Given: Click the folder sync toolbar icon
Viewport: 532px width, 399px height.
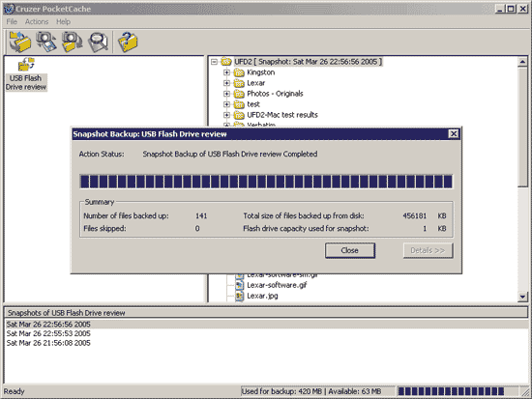Looking at the screenshot, I should coord(20,42).
